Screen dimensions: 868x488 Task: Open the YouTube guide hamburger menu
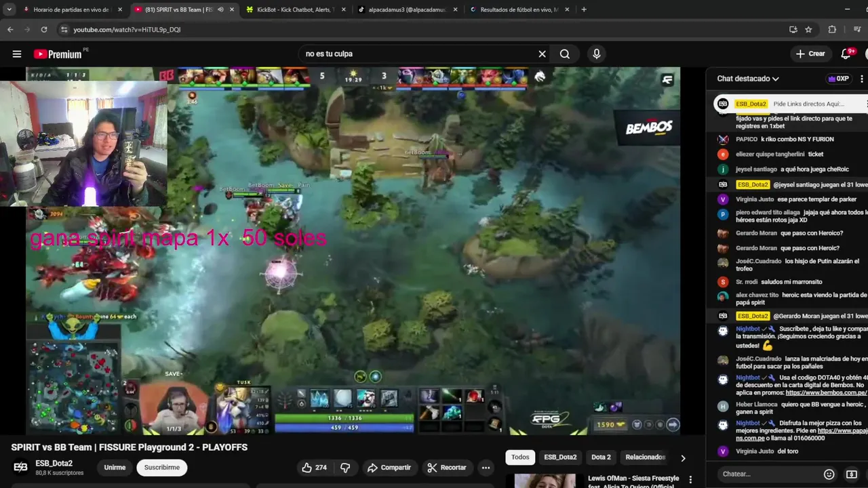click(x=17, y=54)
